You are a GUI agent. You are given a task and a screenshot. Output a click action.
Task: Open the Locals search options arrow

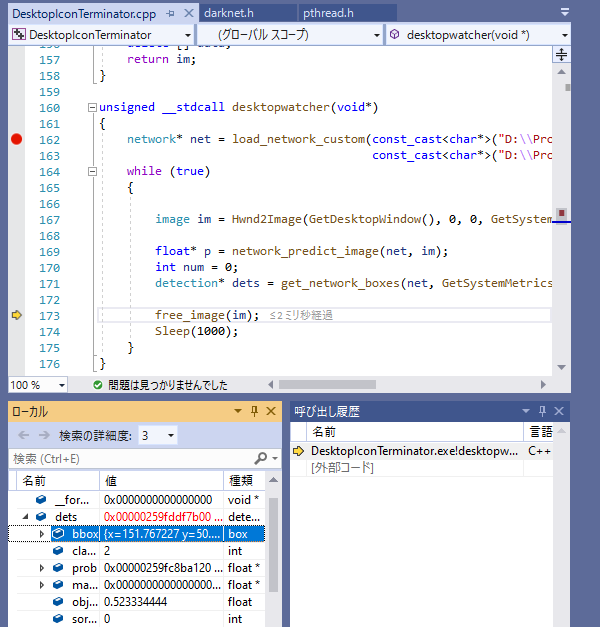tap(275, 459)
